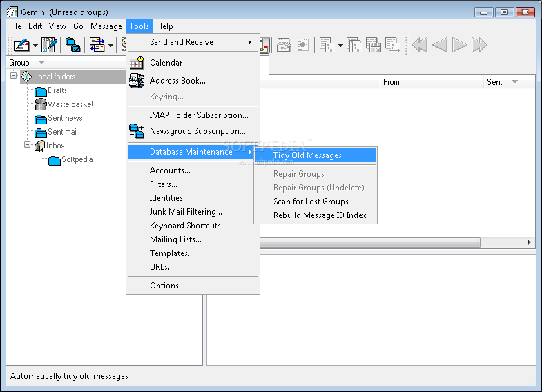Open Templates from the Tools menu

click(x=193, y=253)
